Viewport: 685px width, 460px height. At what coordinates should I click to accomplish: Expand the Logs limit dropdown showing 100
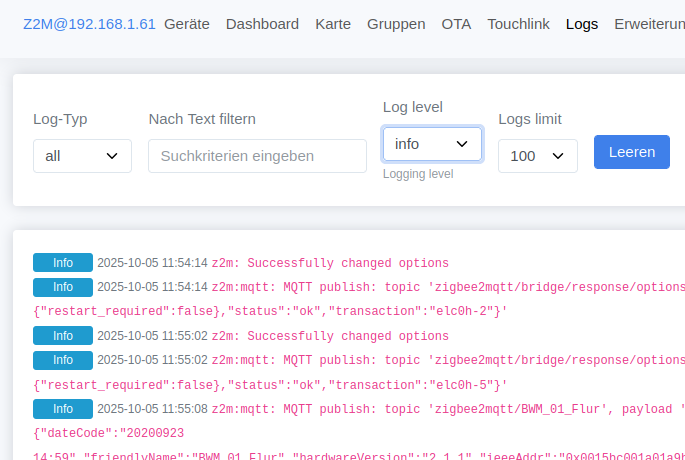[537, 156]
